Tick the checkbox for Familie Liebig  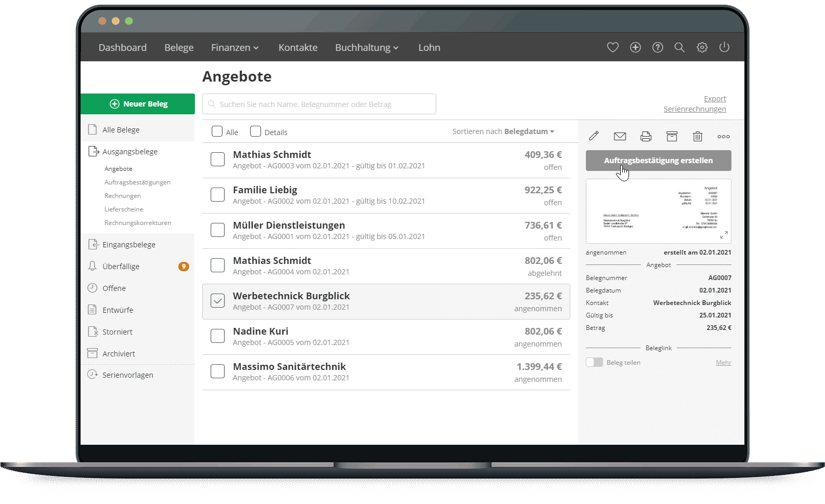217,195
